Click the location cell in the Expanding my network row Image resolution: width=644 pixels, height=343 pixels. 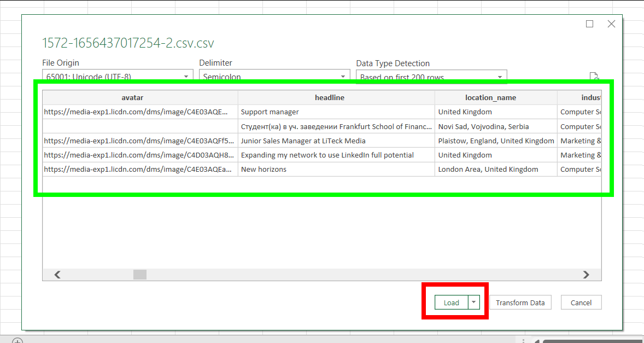(496, 155)
